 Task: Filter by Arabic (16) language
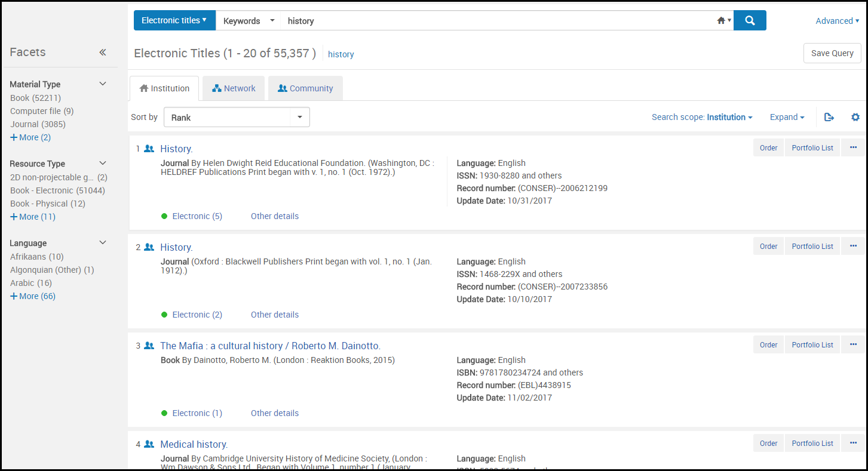point(31,283)
